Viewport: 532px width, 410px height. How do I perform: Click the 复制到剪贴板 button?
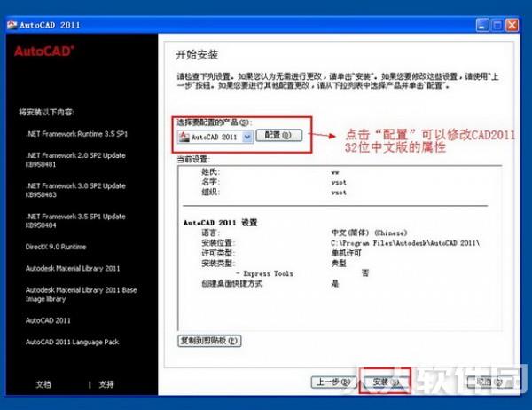click(209, 341)
